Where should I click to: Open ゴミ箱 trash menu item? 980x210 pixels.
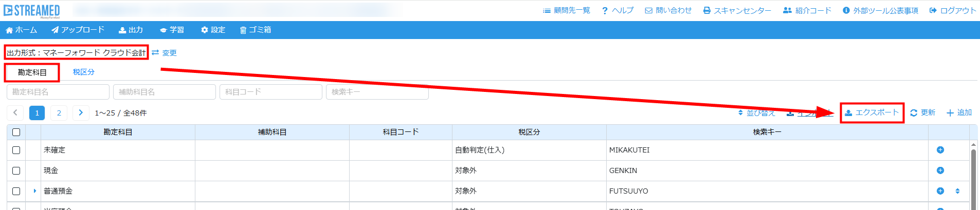click(x=256, y=30)
